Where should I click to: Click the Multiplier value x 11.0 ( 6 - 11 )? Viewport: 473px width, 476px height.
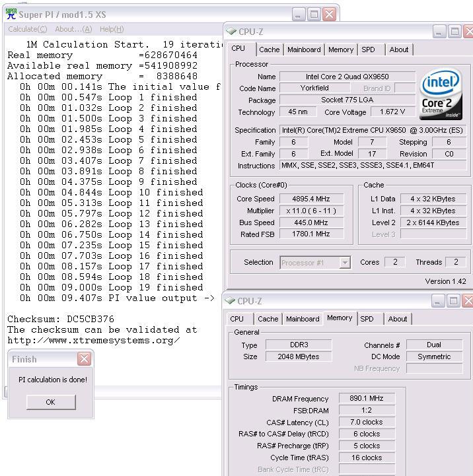[x=311, y=211]
